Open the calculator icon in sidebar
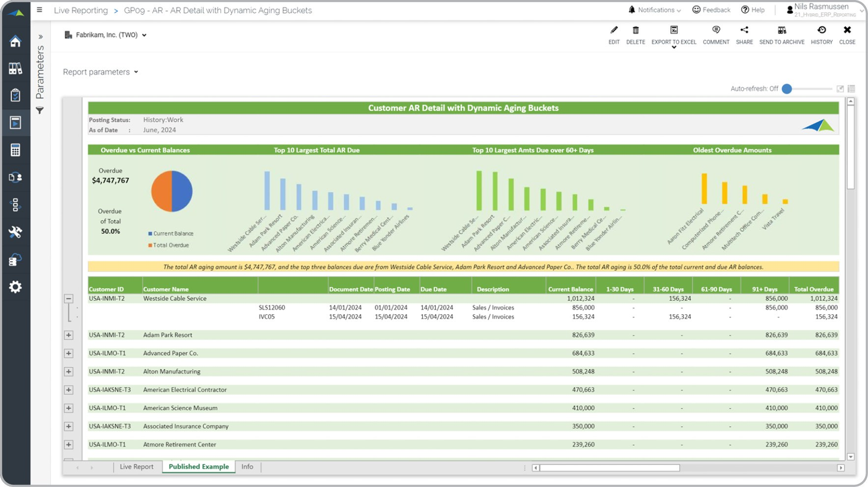 point(15,150)
